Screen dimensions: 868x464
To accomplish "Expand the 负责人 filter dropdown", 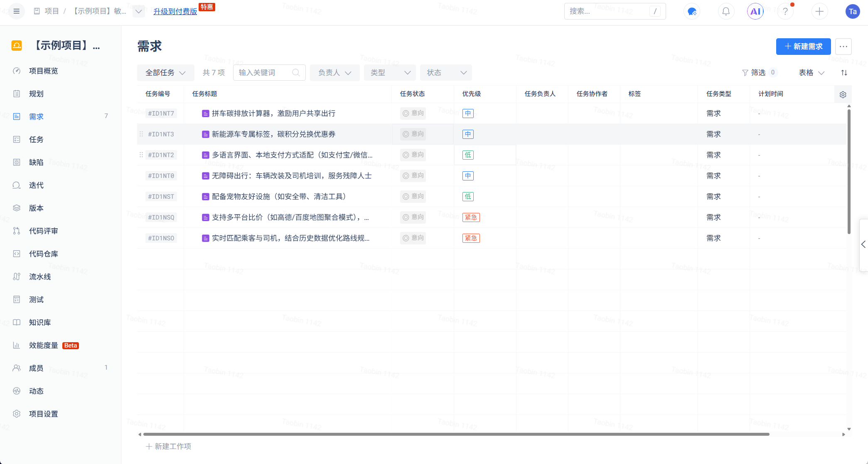I will 334,72.
